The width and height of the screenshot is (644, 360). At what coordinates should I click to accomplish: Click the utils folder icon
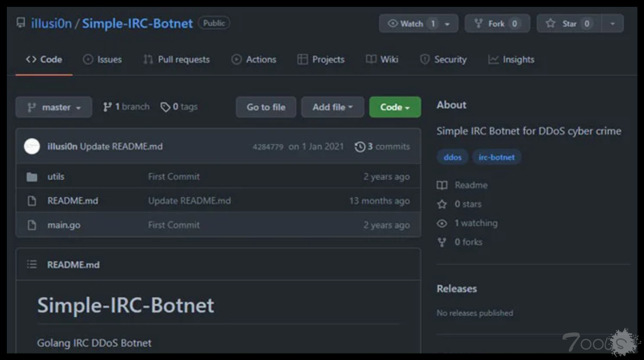[32, 177]
